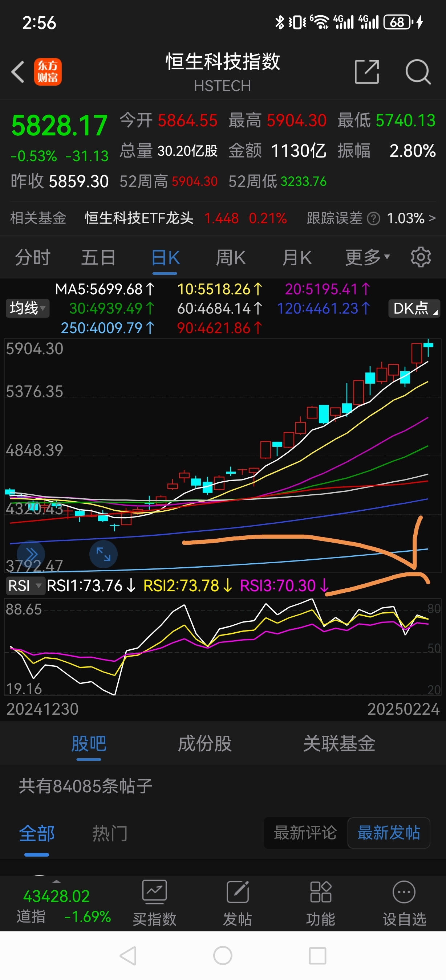446x980 pixels.
Task: Tap the 设自选 ellipsis icon
Action: tap(404, 892)
